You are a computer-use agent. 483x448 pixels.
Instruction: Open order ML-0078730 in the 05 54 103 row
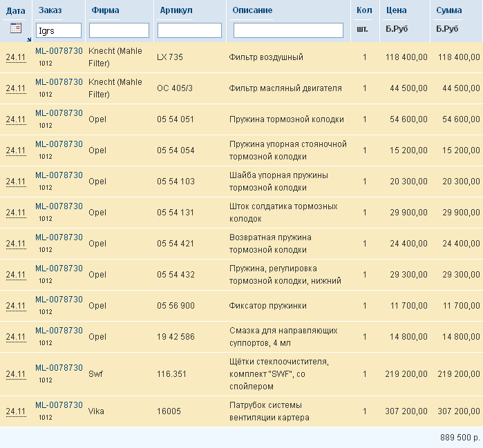coord(59,175)
